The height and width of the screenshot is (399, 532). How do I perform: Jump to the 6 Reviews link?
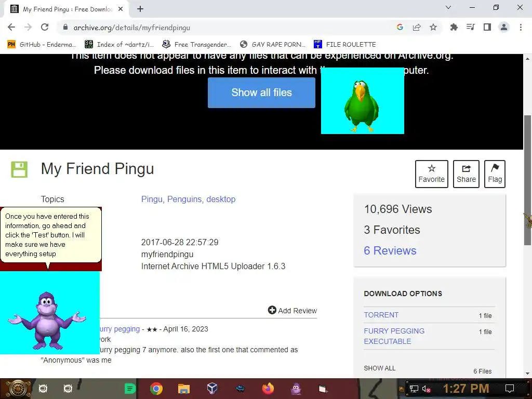point(390,250)
